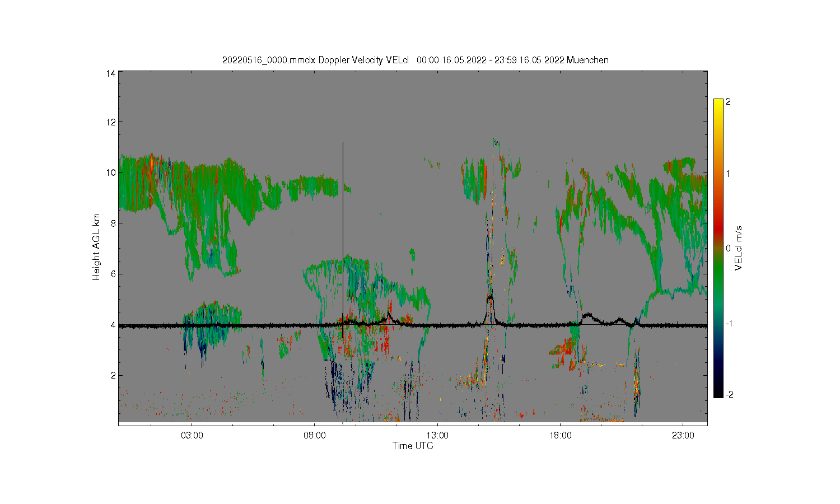Click the 13:00 time tick label
840x504 pixels.
437,436
